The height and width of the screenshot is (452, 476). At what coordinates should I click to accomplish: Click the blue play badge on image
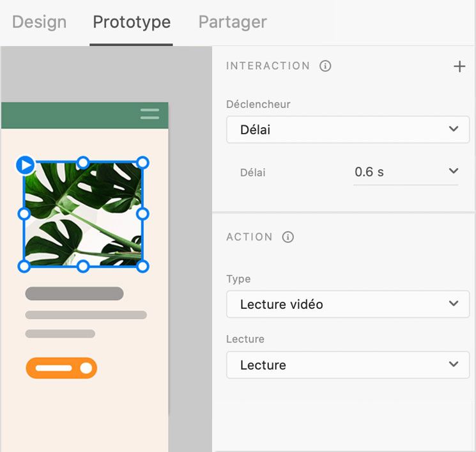tap(25, 165)
